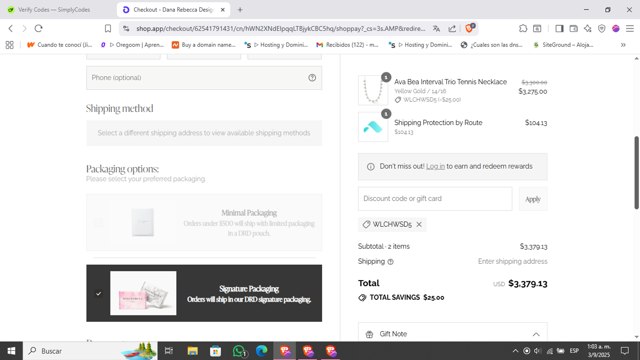Open the first Hosting y Dominios bookmark
The width and height of the screenshot is (640, 360).
click(276, 45)
